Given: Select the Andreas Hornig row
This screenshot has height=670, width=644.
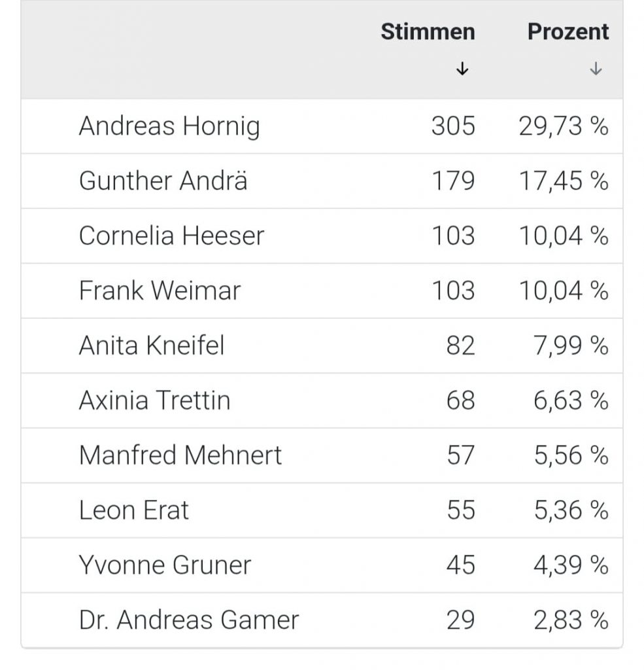Looking at the screenshot, I should click(169, 126).
